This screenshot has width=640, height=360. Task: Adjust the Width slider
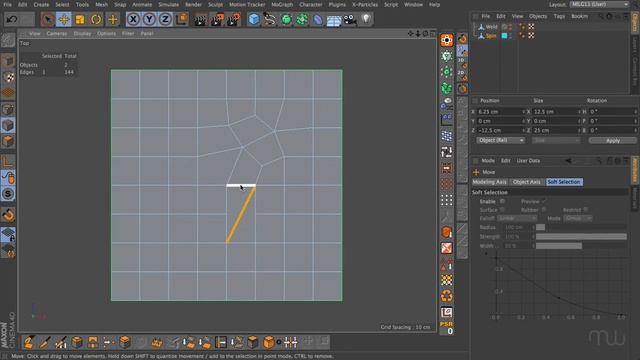click(x=581, y=246)
